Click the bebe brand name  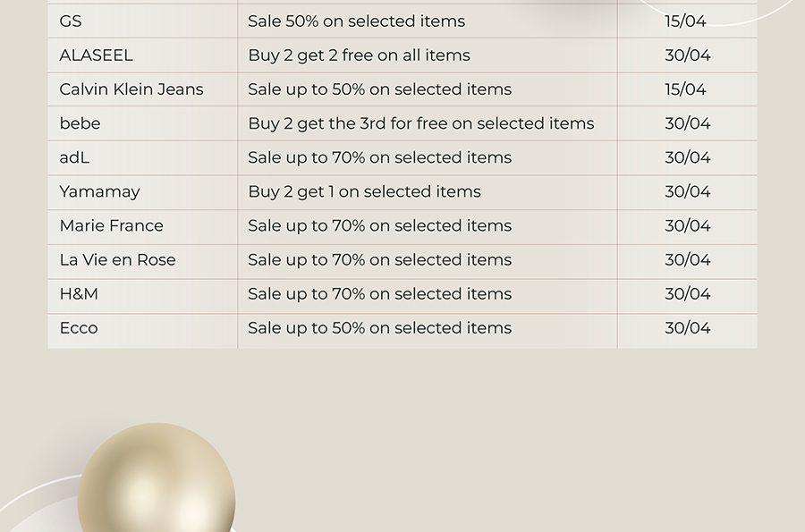pos(80,123)
